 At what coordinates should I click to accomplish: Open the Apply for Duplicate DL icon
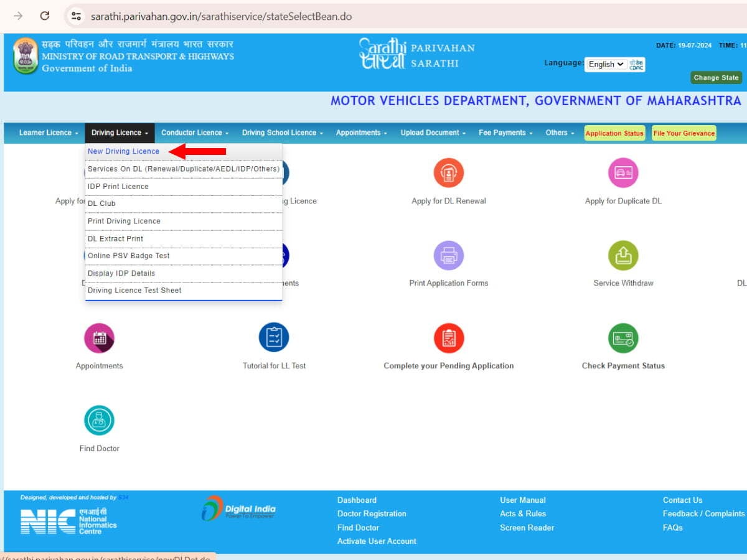623,173
